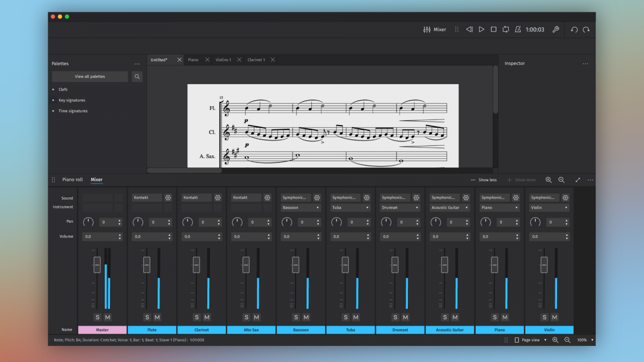Click the palette search magnifier icon

[137, 77]
